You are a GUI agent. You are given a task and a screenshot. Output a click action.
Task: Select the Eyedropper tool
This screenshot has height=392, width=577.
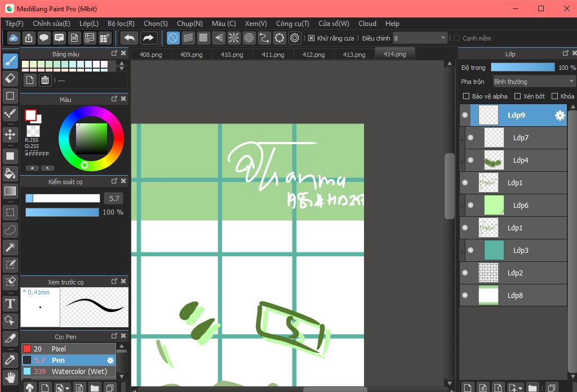coord(10,360)
